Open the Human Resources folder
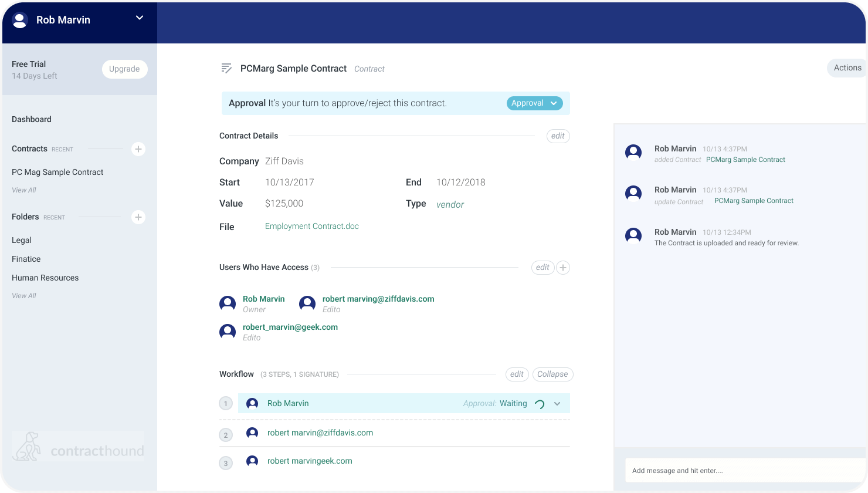The image size is (868, 493). pyautogui.click(x=45, y=278)
